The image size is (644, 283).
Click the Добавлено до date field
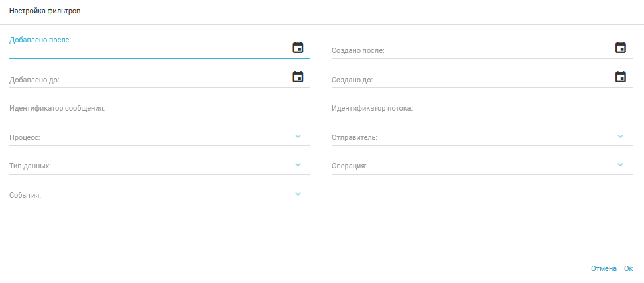(x=146, y=80)
